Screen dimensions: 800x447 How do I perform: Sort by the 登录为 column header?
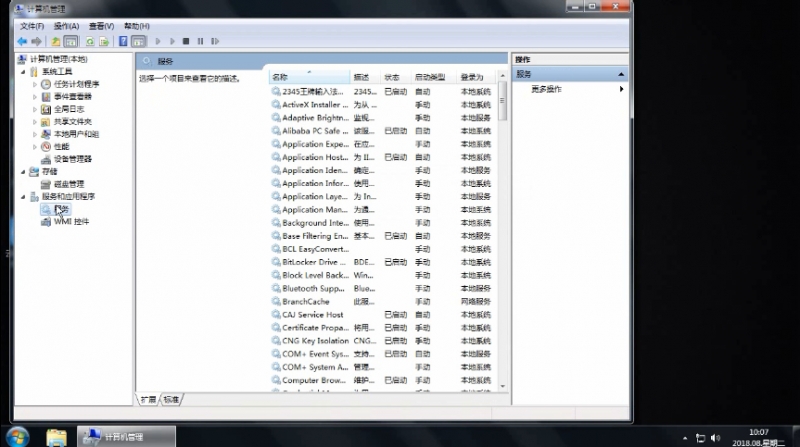477,77
